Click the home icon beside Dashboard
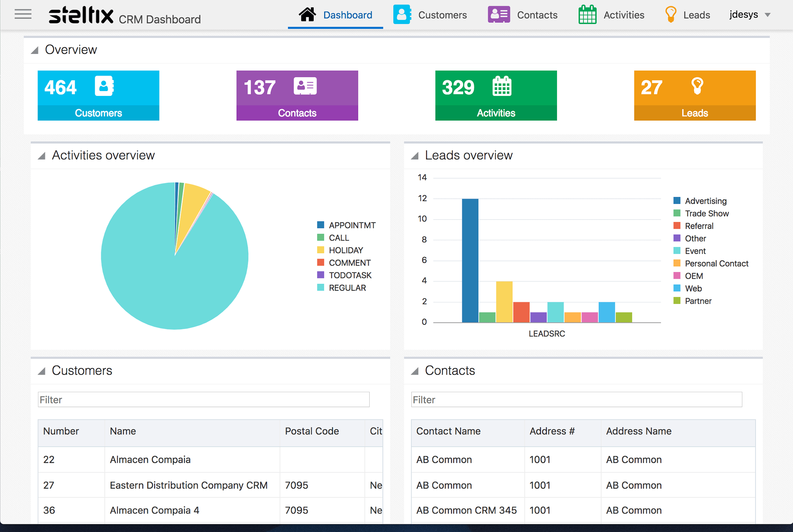This screenshot has width=793, height=532. tap(307, 15)
